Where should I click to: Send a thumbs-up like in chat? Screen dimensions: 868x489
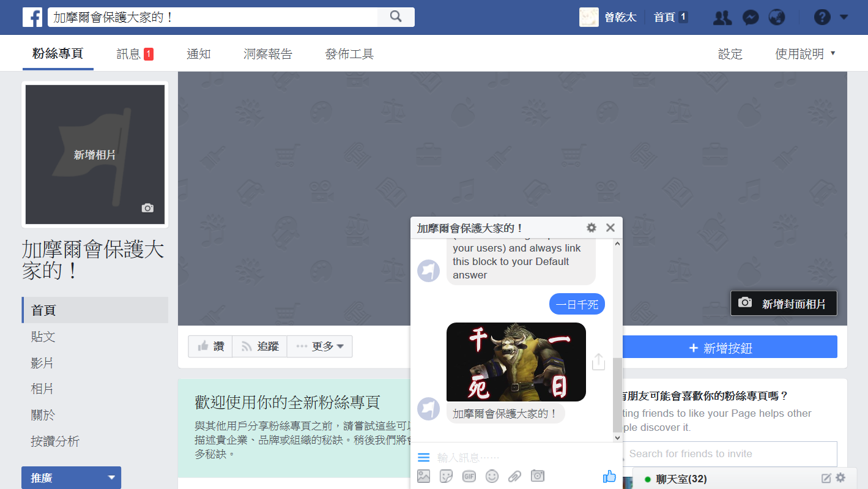pos(609,476)
